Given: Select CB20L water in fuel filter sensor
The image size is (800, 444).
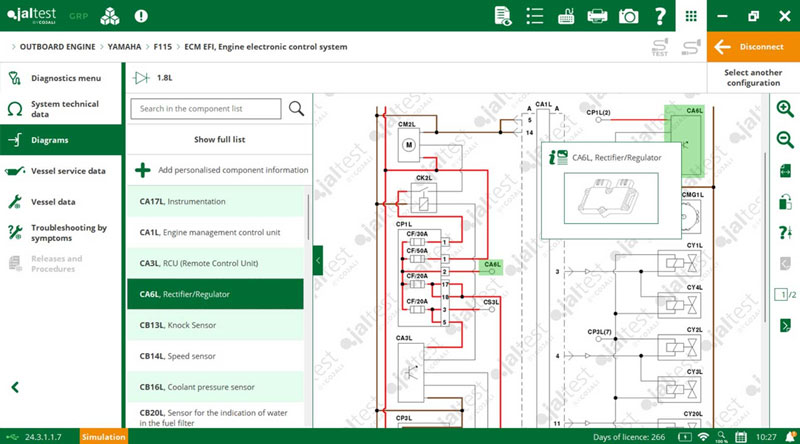Looking at the screenshot, I should coord(215,416).
